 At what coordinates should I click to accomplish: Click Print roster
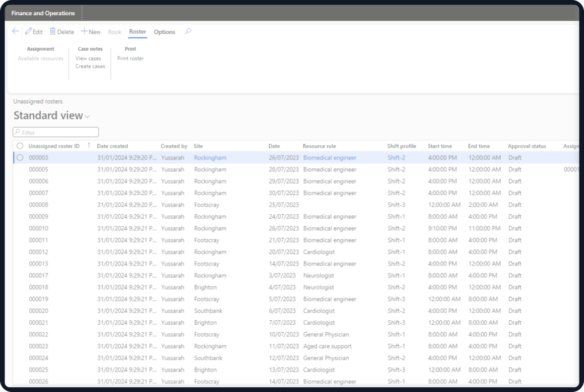(x=131, y=58)
